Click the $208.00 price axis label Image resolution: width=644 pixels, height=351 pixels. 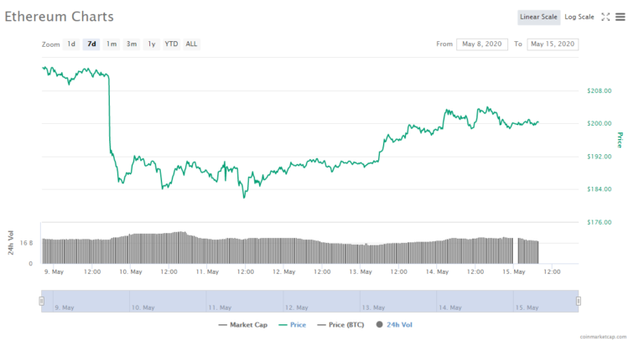[599, 90]
